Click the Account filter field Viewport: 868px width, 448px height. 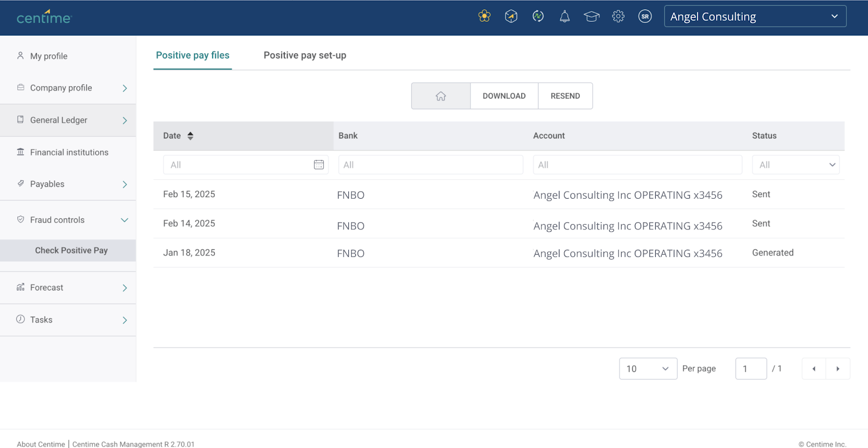tap(637, 165)
